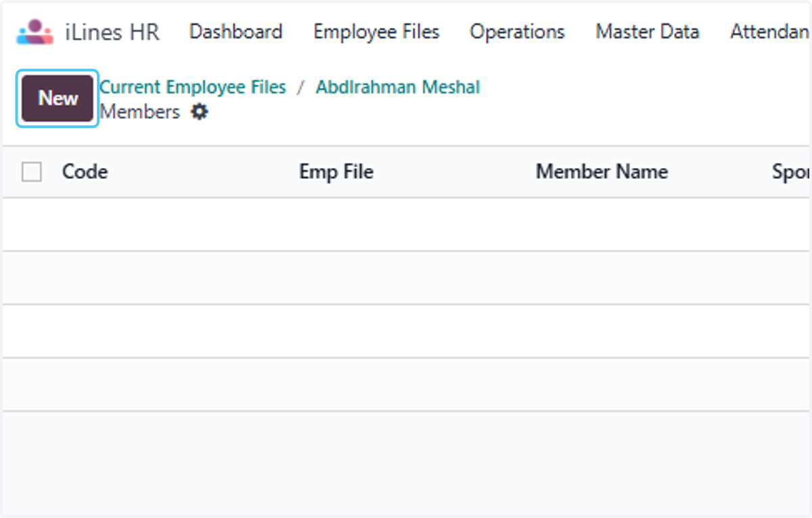This screenshot has width=812, height=518.
Task: Click the Members page title text
Action: click(140, 112)
